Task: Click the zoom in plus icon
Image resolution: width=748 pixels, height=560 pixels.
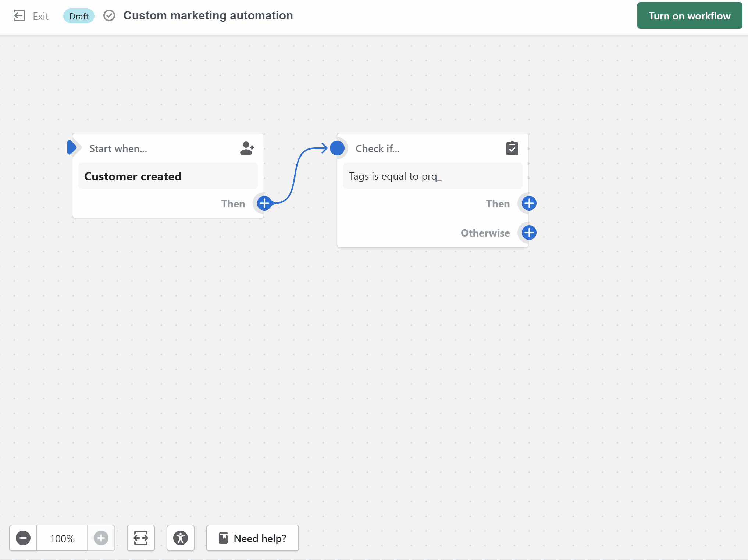Action: point(100,538)
